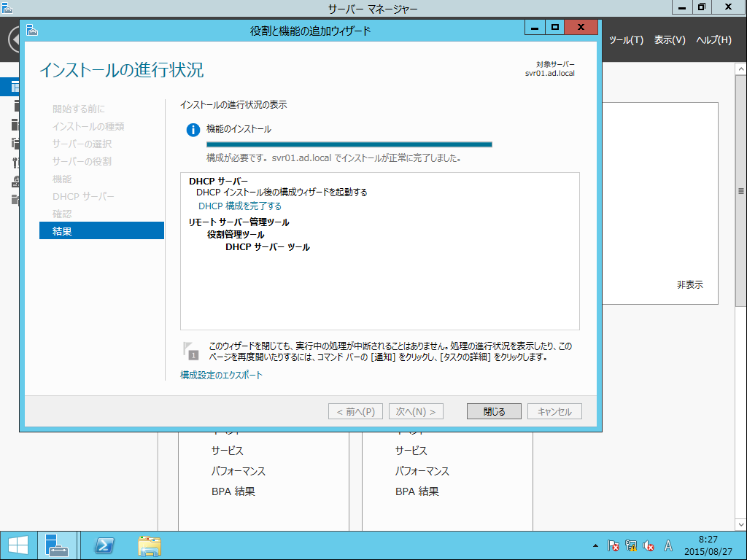The width and height of the screenshot is (747, 560).
Task: Click the notification flag icon in the wizard
Action: click(191, 351)
